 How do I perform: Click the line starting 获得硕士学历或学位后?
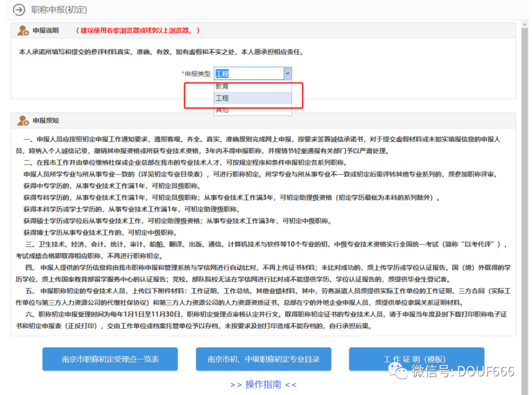coord(178,221)
